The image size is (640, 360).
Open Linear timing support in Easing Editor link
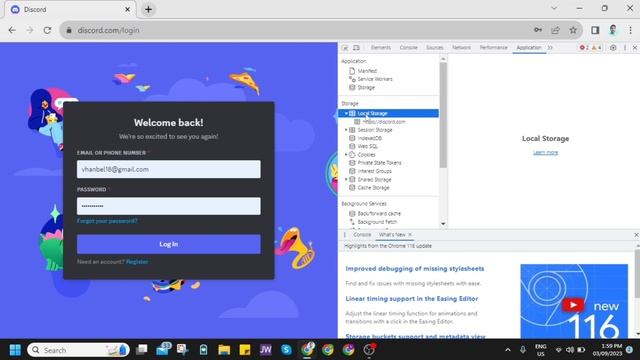pos(412,299)
